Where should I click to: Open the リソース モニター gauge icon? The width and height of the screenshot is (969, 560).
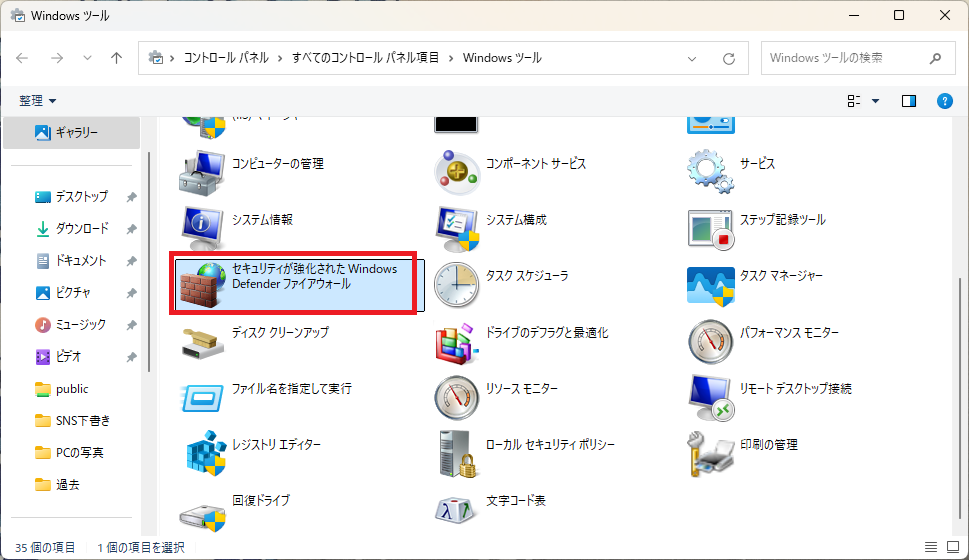457,397
